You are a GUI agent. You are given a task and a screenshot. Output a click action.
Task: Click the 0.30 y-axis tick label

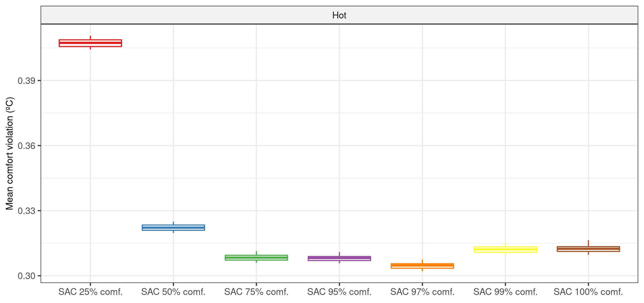pyautogui.click(x=27, y=276)
